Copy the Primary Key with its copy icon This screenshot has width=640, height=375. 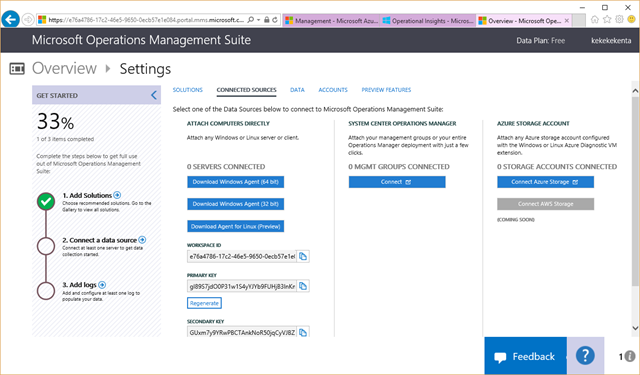point(303,286)
